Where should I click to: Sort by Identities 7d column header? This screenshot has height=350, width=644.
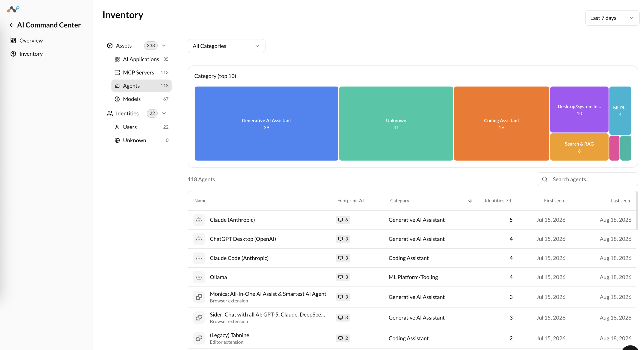[x=498, y=201]
